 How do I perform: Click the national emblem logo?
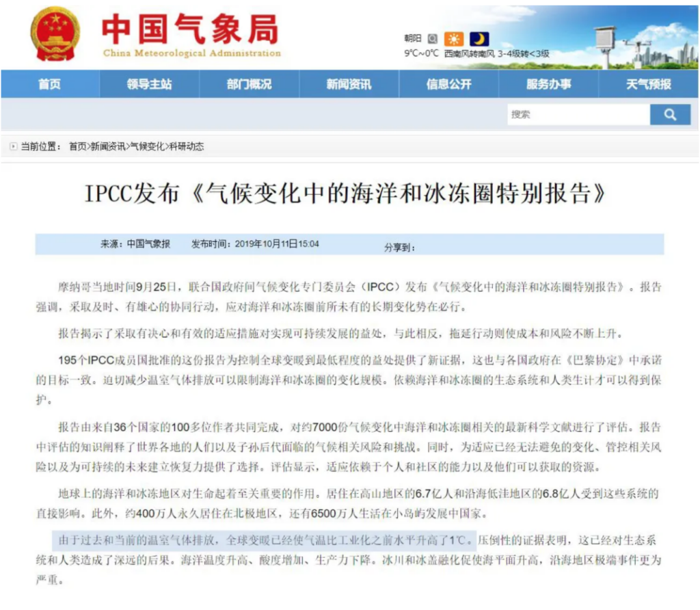point(55,34)
